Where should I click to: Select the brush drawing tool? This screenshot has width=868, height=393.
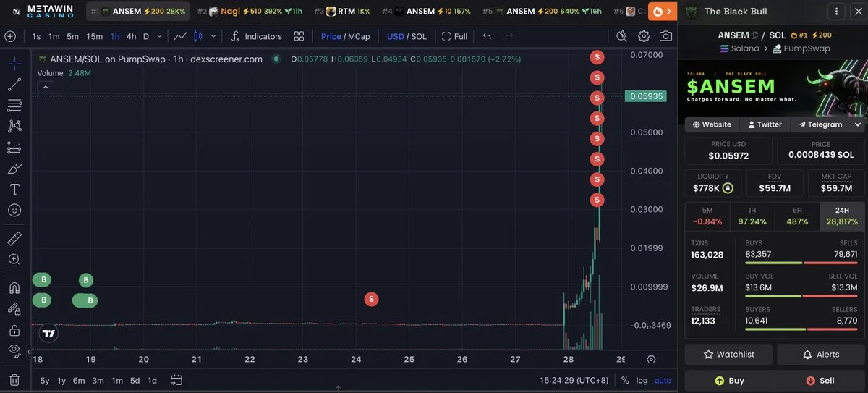click(14, 169)
